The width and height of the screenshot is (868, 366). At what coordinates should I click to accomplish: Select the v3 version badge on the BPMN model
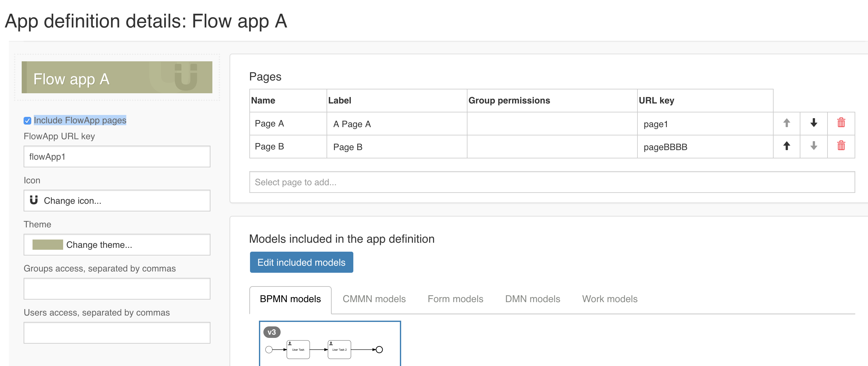[x=272, y=332]
